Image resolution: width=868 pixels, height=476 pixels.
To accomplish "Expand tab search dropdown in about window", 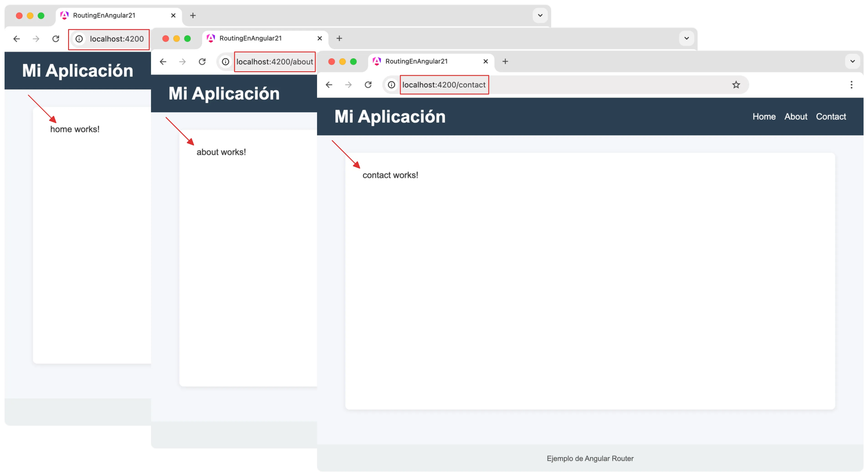I will pos(686,38).
